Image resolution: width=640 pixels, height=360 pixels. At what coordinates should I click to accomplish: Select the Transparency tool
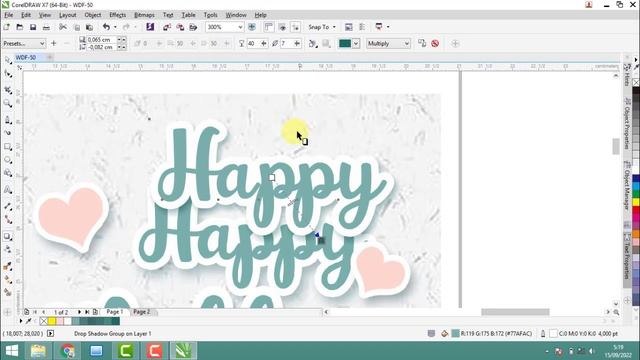[7, 249]
